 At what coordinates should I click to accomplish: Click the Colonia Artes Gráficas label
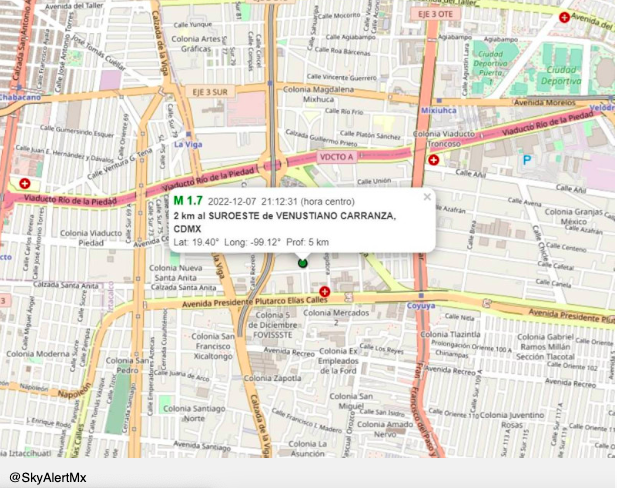tap(205, 42)
